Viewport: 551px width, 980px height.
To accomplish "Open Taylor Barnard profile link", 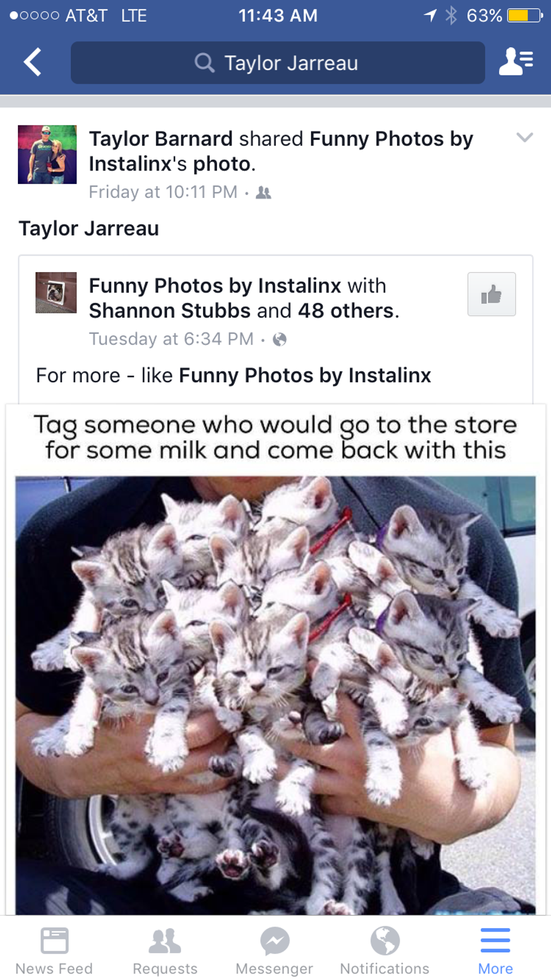I will 161,139.
